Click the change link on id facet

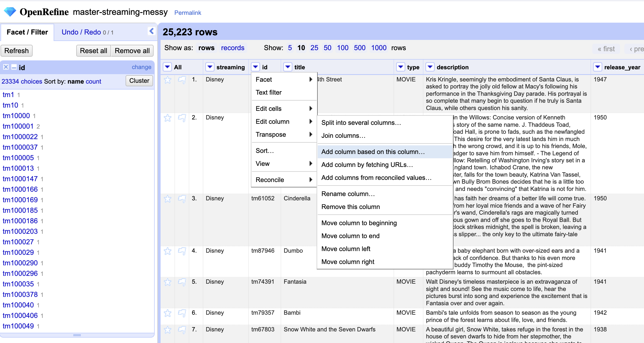[141, 67]
